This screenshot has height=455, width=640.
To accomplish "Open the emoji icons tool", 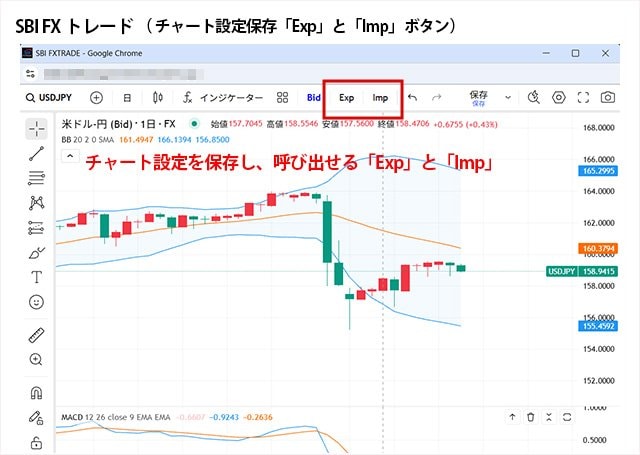I will (x=36, y=302).
